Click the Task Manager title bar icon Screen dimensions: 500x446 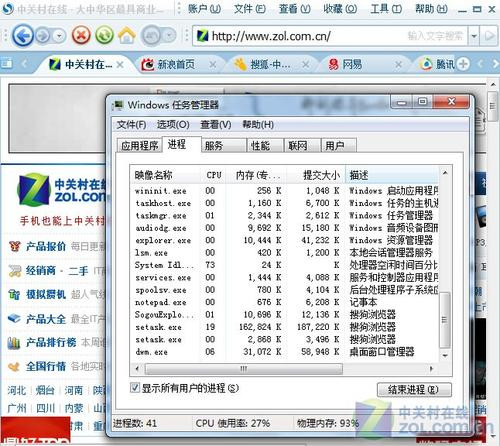click(x=117, y=105)
